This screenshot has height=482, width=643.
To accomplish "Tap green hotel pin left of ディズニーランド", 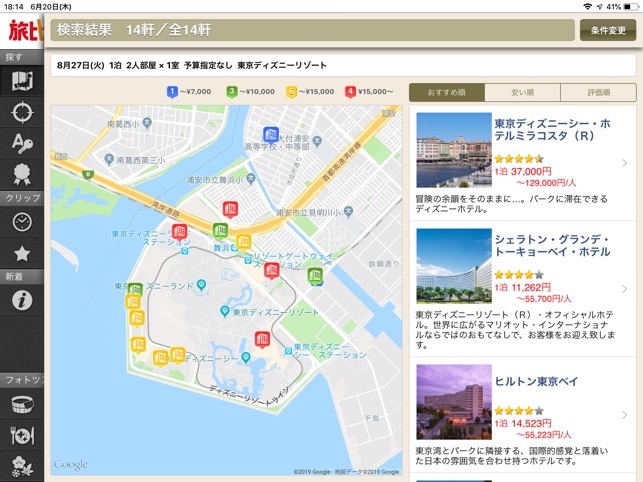I will 135,289.
